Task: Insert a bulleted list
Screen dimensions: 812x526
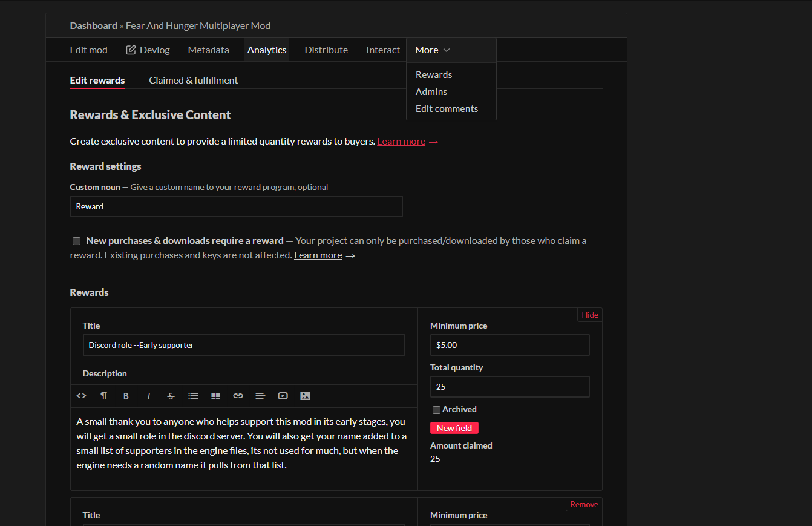Action: [x=193, y=396]
